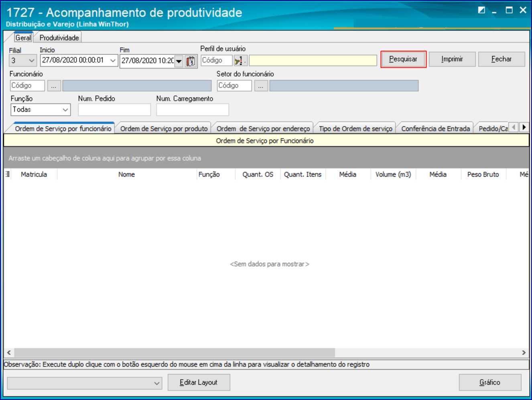Screen dimensions: 532x400
Task: Open Tipo de Ordem de serviço tab
Action: click(355, 129)
